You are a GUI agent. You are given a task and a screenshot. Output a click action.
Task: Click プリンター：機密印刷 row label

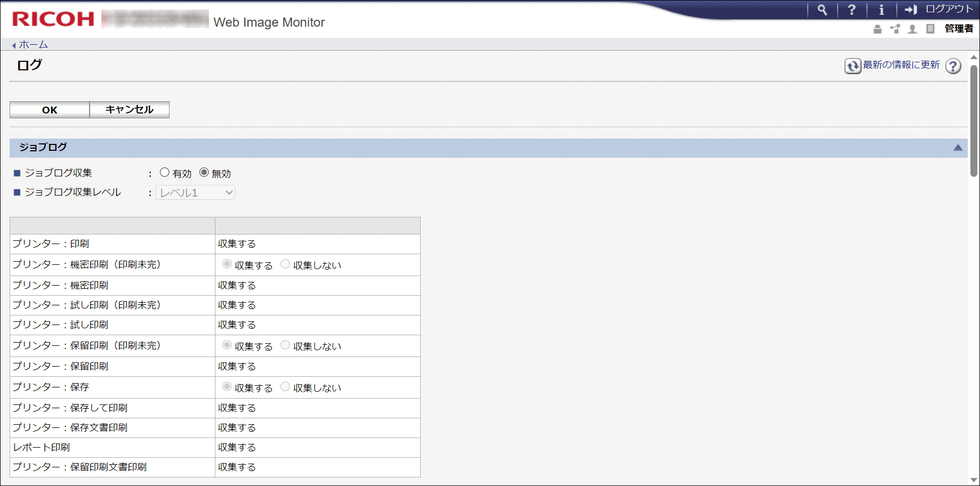pos(61,285)
